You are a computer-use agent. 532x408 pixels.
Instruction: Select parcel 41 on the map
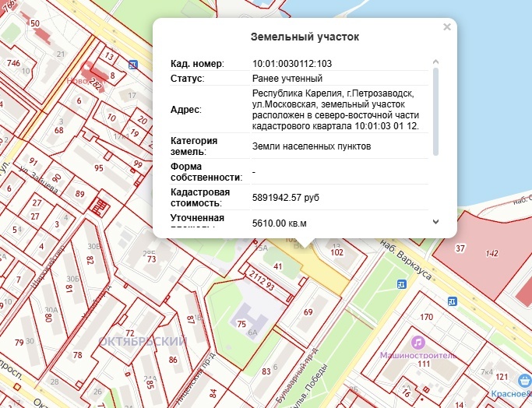coord(278,266)
